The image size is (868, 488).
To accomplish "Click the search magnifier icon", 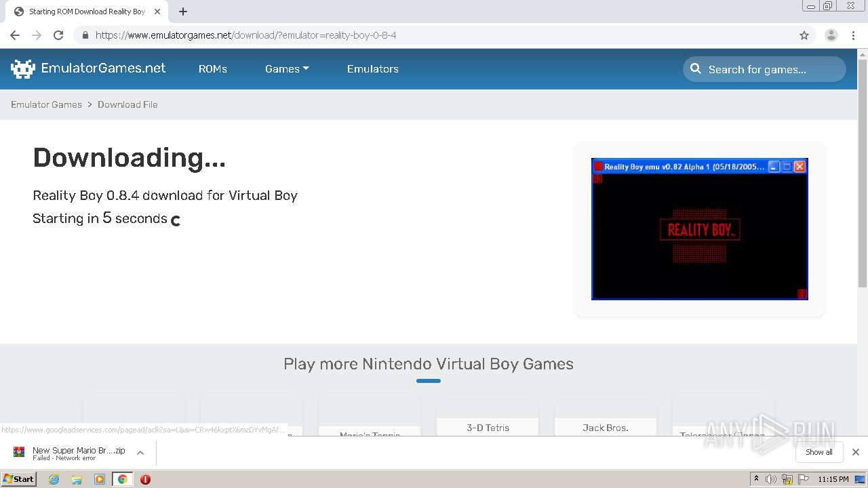I will point(696,68).
